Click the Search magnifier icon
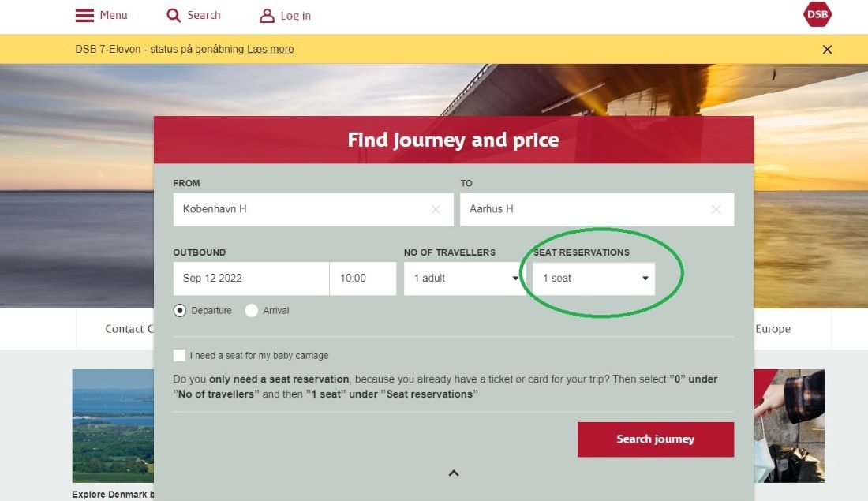 tap(173, 15)
